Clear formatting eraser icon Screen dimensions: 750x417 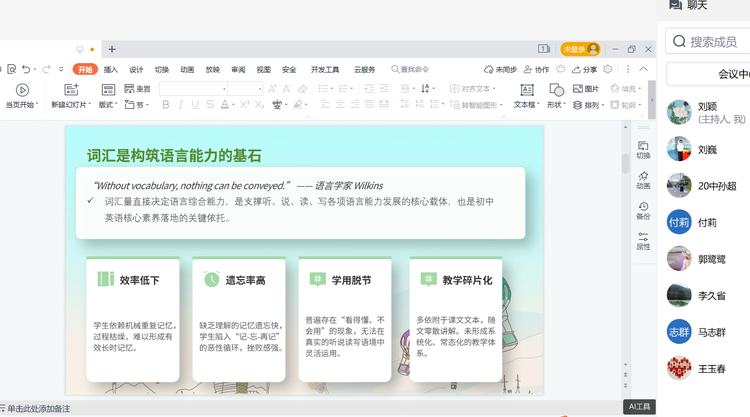302,89
